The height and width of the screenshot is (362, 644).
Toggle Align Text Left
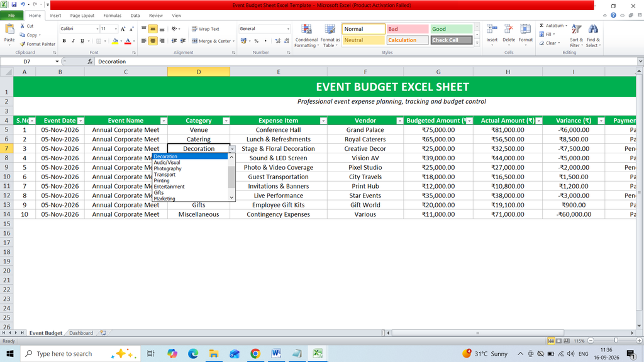click(x=144, y=41)
